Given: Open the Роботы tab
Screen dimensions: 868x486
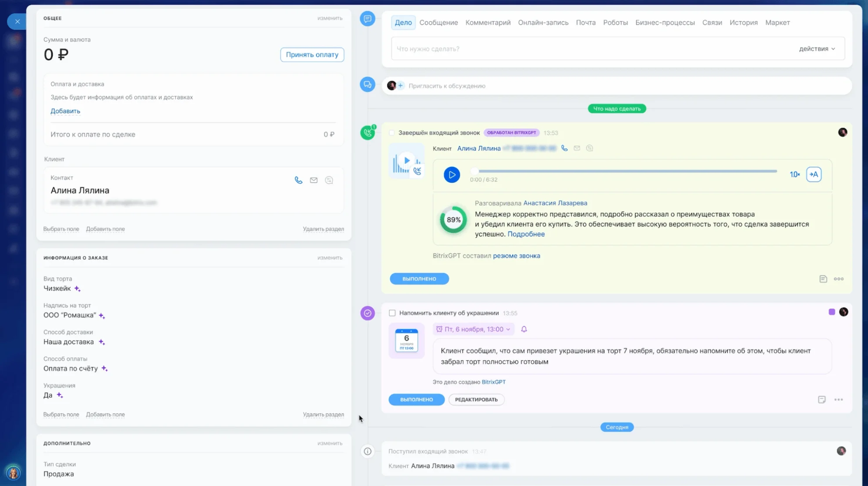Looking at the screenshot, I should pos(615,23).
